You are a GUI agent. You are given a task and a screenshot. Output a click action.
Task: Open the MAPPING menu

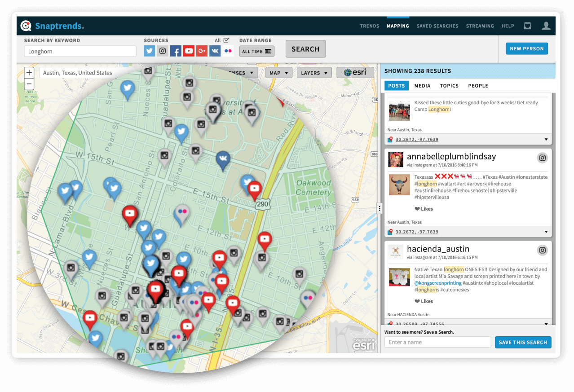coord(398,26)
